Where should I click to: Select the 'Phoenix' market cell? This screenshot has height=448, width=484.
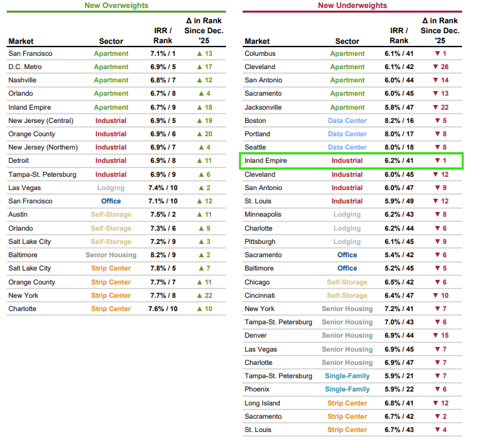[x=257, y=389]
